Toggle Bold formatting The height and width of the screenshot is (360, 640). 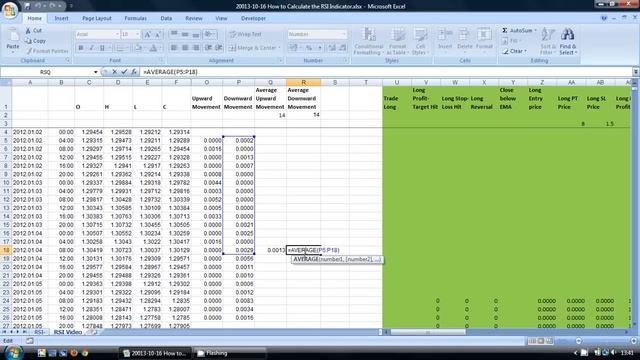point(81,48)
